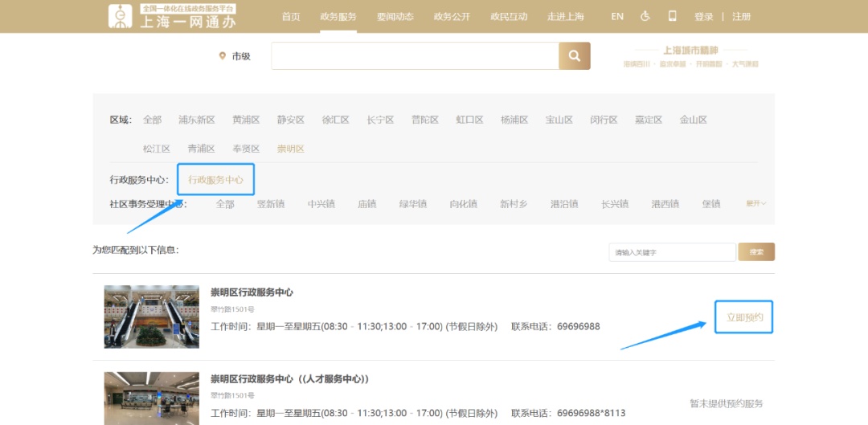The image size is (868, 425).
Task: Switch language with the EN link
Action: (x=617, y=16)
